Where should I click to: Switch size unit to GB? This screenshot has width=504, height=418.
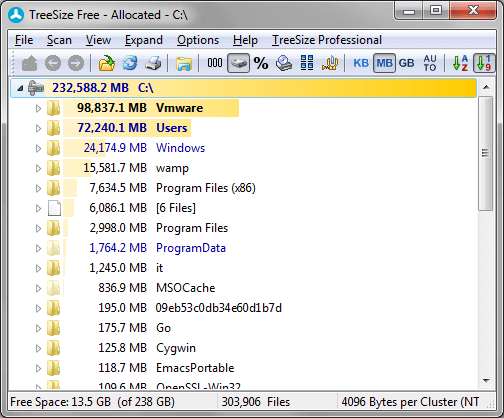(x=406, y=63)
